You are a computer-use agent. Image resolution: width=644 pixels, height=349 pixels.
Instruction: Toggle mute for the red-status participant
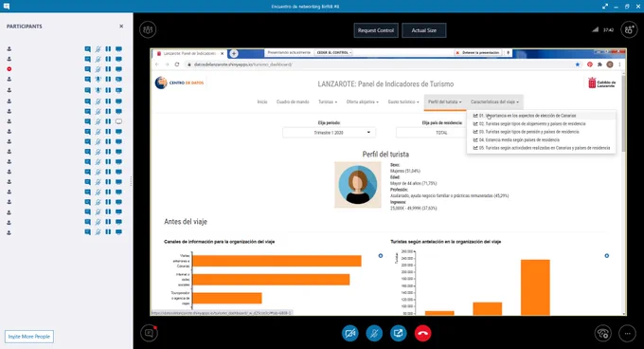click(x=98, y=69)
